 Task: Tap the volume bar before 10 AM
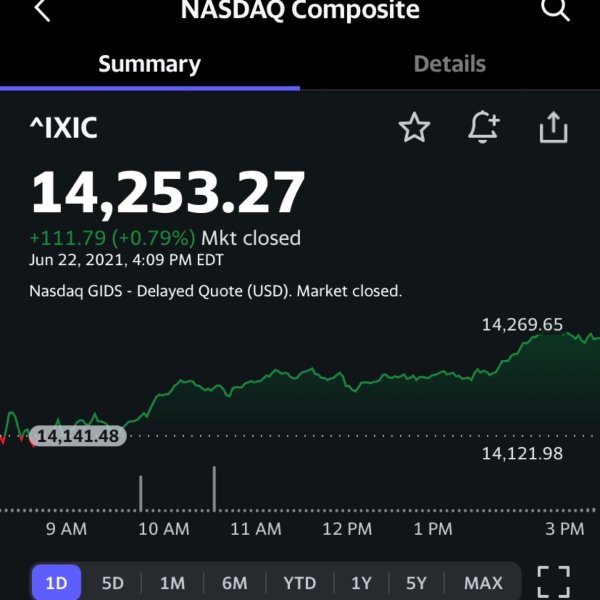pyautogui.click(x=141, y=493)
